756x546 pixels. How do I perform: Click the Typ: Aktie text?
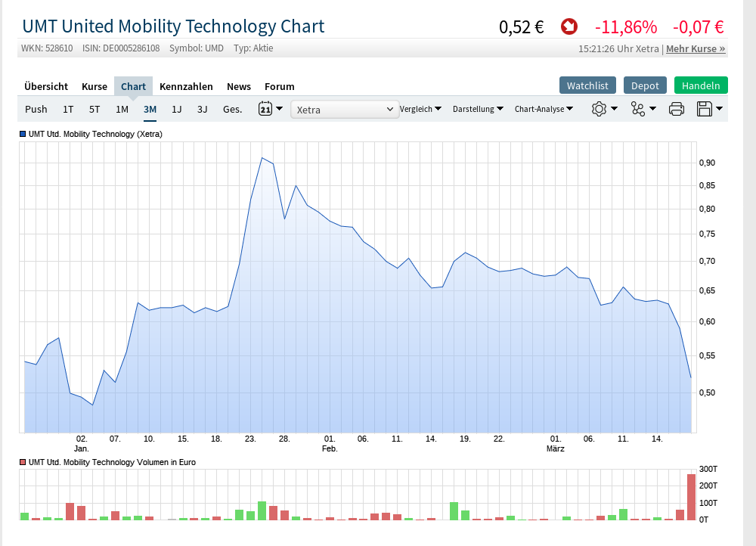(x=253, y=48)
